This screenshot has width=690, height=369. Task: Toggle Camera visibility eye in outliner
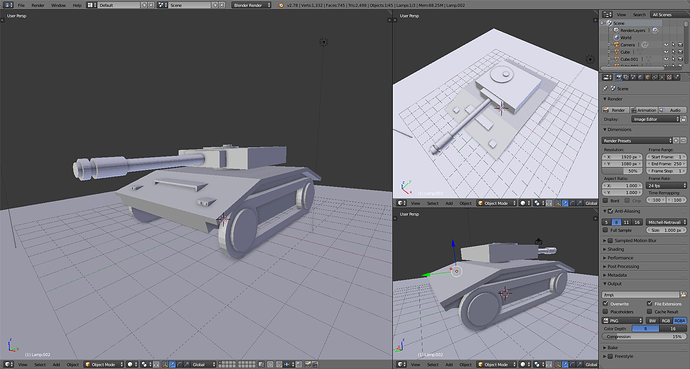click(x=666, y=45)
